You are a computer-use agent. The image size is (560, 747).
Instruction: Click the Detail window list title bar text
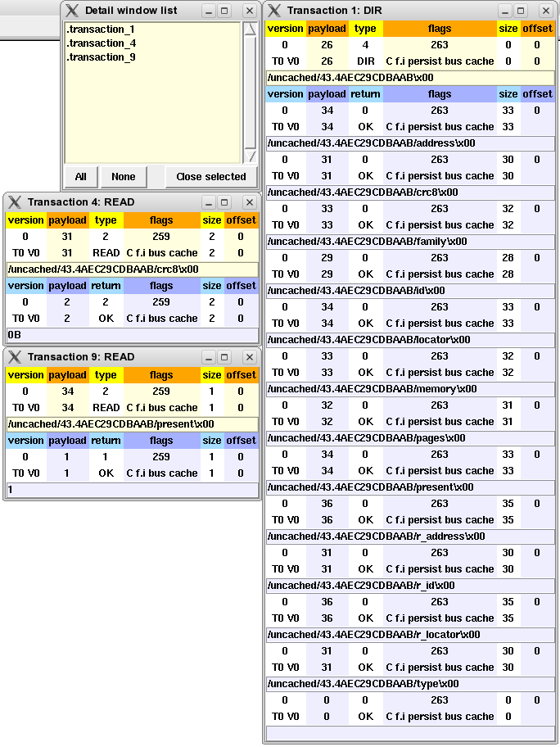131,11
